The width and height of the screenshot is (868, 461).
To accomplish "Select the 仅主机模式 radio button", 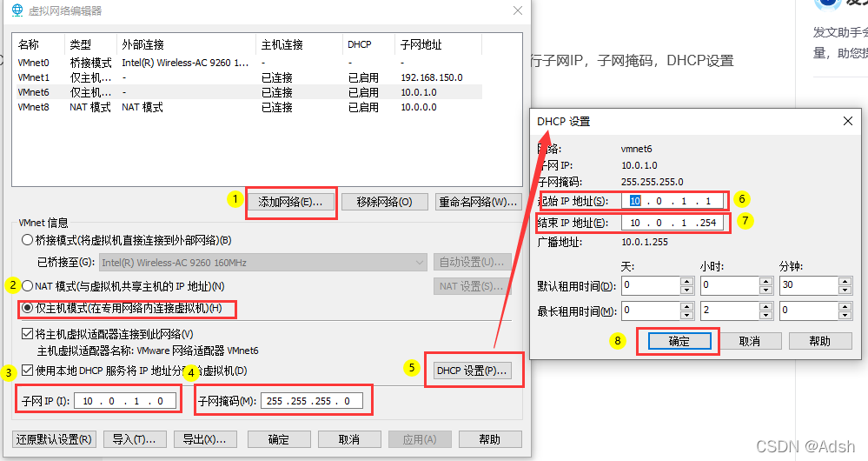I will coord(27,308).
